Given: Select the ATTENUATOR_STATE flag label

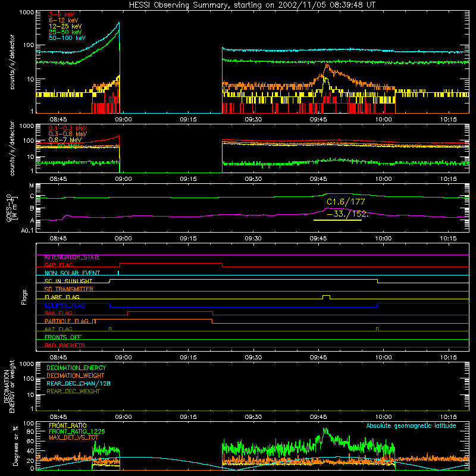Looking at the screenshot, I should pos(72,258).
